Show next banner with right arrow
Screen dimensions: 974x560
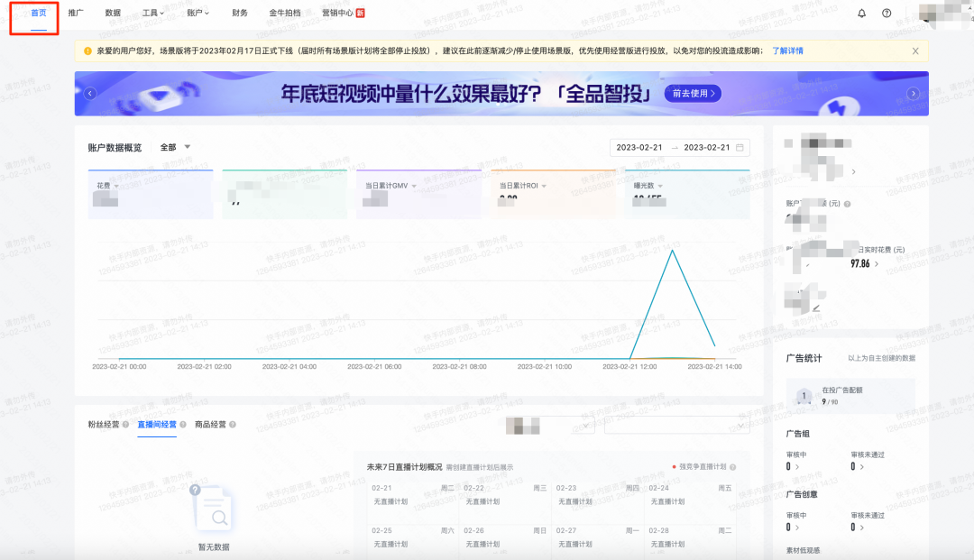click(913, 93)
